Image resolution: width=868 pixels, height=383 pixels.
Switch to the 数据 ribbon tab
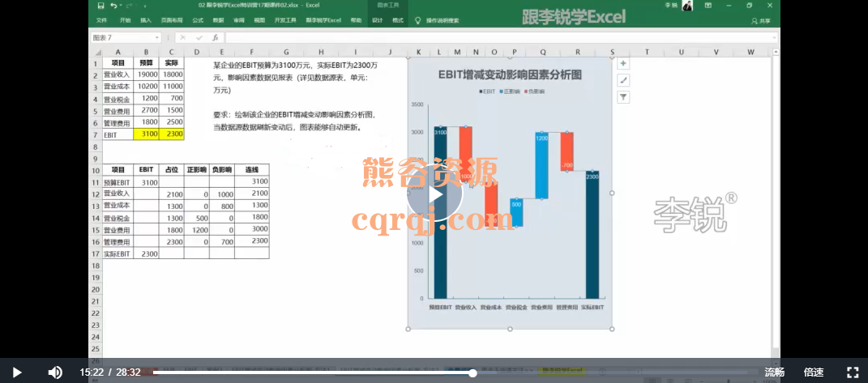pyautogui.click(x=218, y=20)
